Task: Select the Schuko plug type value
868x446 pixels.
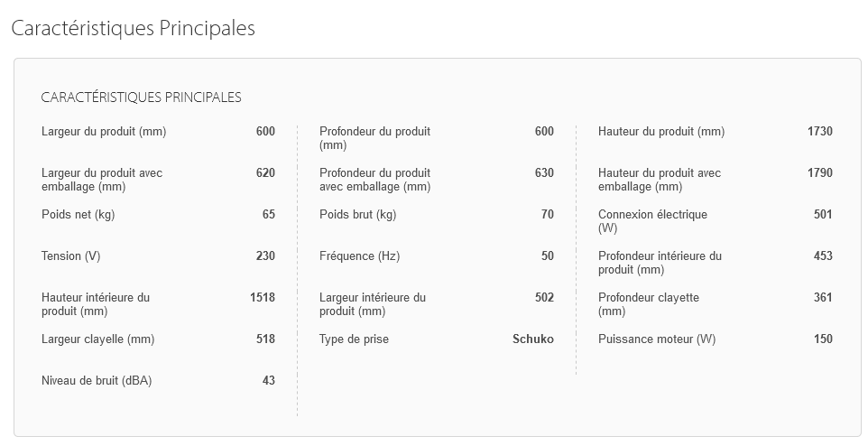Action: (532, 339)
